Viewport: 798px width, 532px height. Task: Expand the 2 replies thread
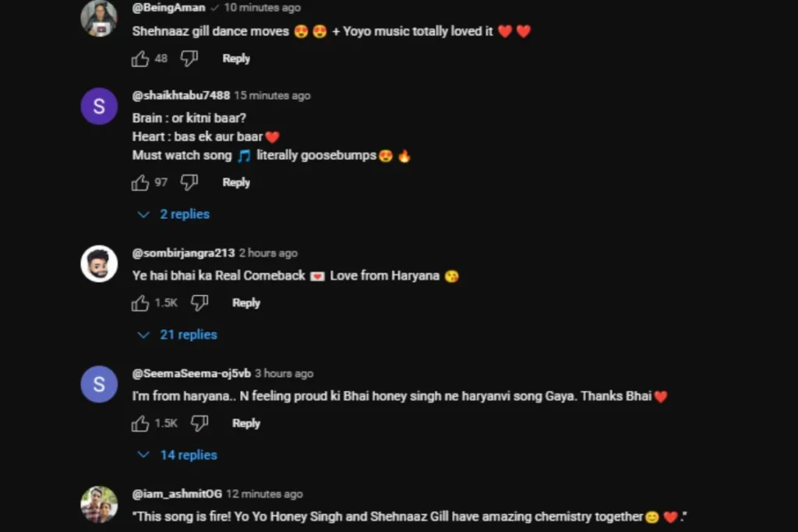point(174,214)
